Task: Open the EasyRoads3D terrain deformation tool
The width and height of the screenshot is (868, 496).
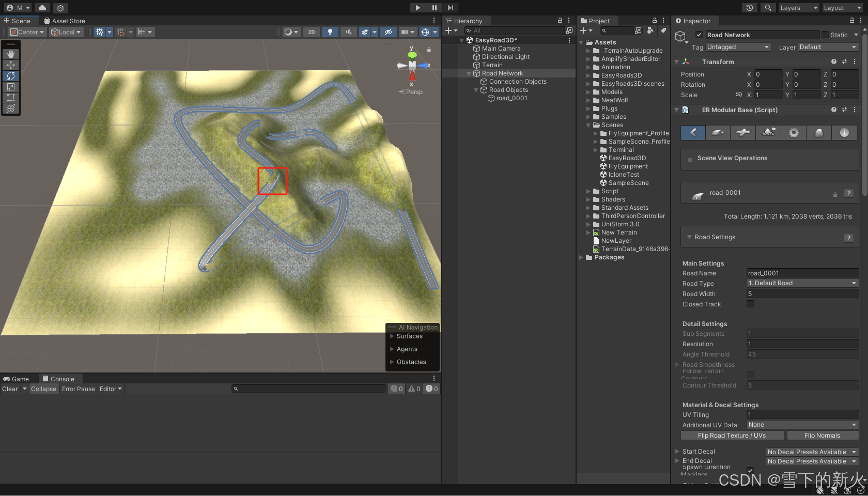Action: 768,133
